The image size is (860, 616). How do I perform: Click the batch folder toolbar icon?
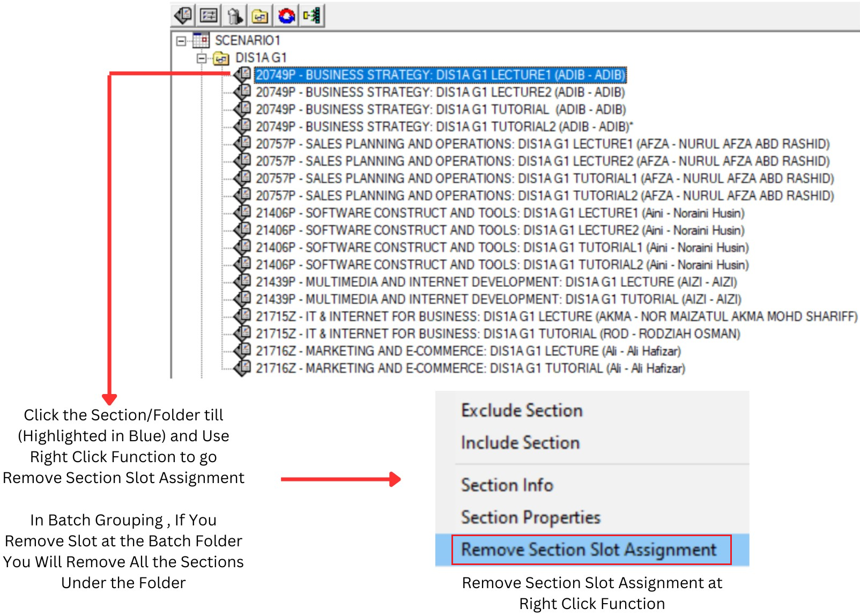click(260, 16)
